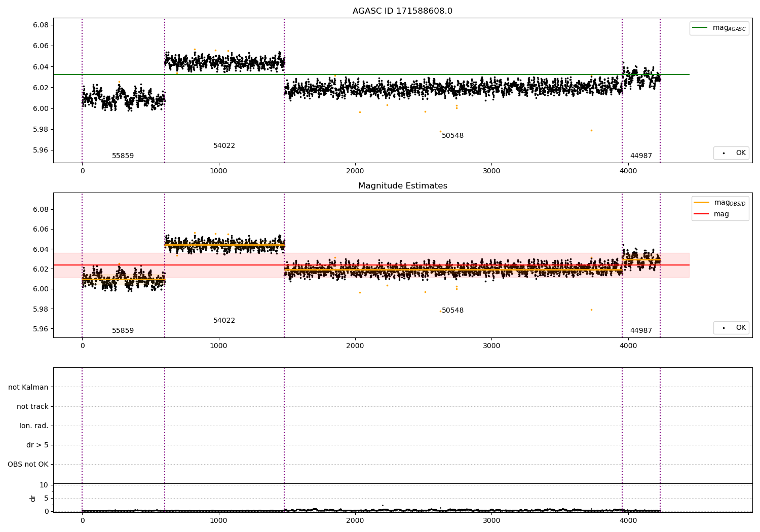
Task: Click obsid label 44987 in top plot
Action: 641,156
